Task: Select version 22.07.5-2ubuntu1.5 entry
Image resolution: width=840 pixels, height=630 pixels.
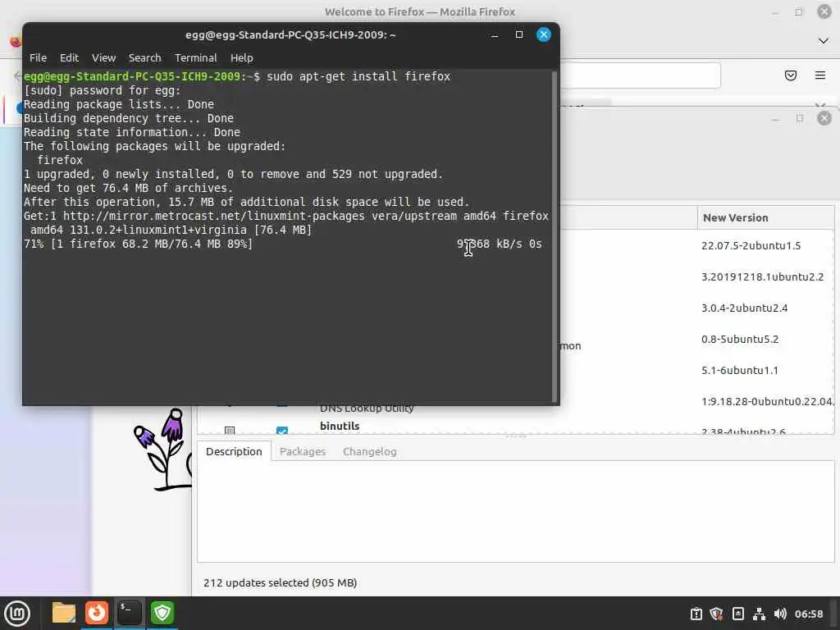Action: (751, 246)
